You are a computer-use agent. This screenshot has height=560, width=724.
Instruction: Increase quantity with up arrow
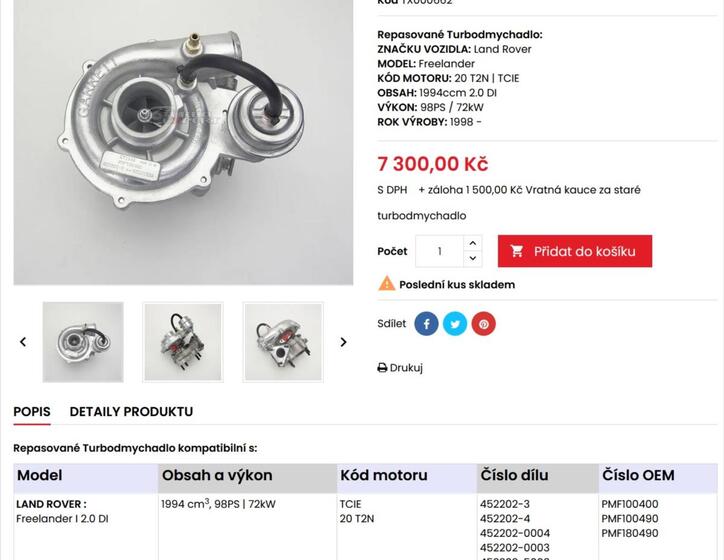point(473,243)
